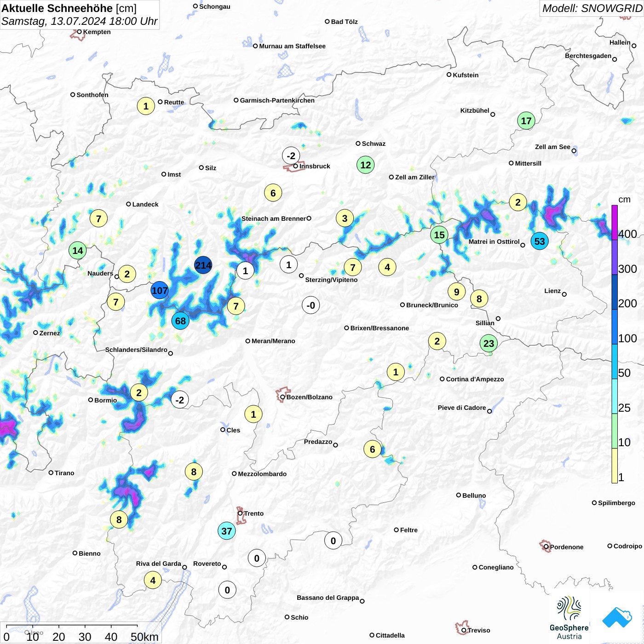The height and width of the screenshot is (644, 644).
Task: Select the -0 marker south of Sterzing
Action: pos(311,305)
